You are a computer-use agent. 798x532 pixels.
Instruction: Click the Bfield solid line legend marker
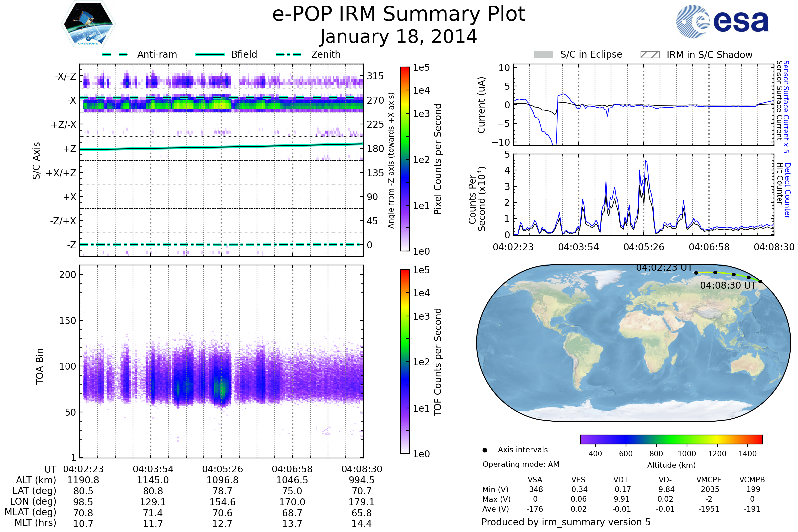tap(210, 54)
